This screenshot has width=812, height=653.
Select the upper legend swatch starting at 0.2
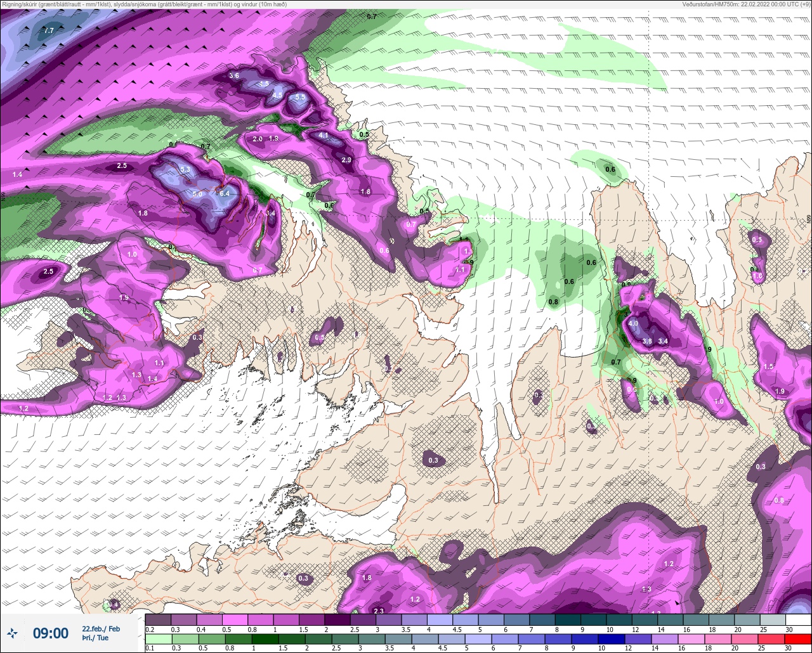coord(158,619)
